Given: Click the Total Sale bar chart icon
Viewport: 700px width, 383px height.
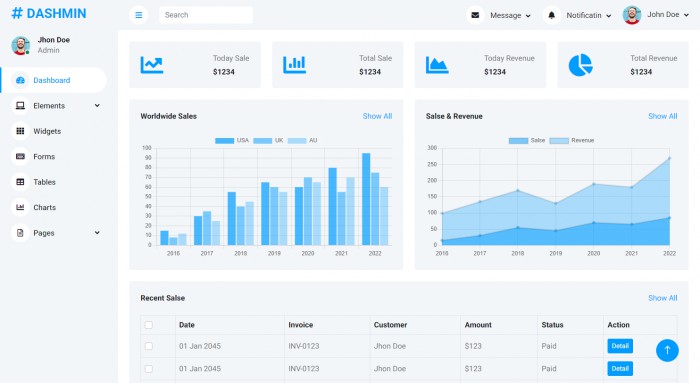Looking at the screenshot, I should [295, 65].
